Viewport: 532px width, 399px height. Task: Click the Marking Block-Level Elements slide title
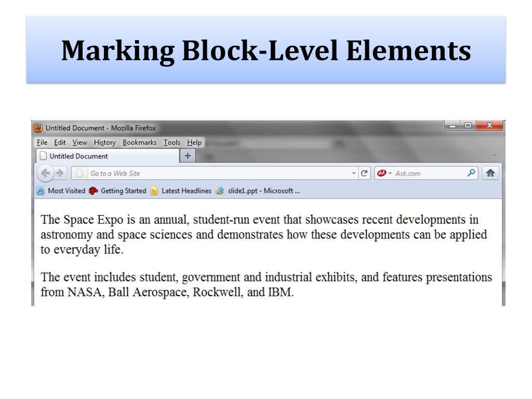tap(266, 50)
